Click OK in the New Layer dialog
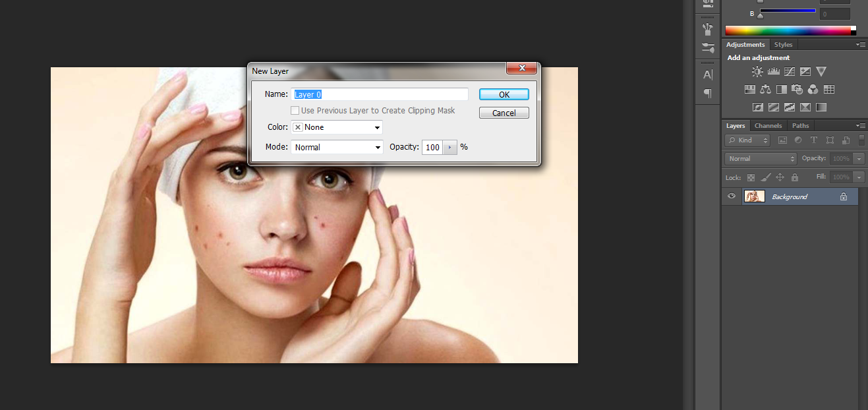Viewport: 868px width, 410px height. (x=504, y=94)
